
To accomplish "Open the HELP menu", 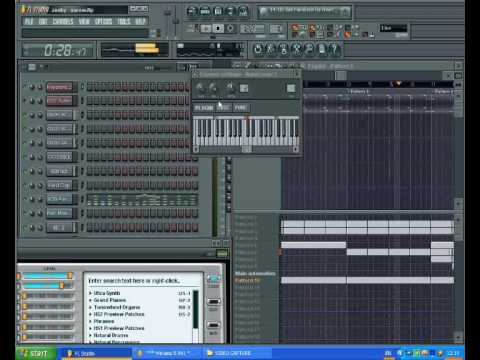I will 140,22.
